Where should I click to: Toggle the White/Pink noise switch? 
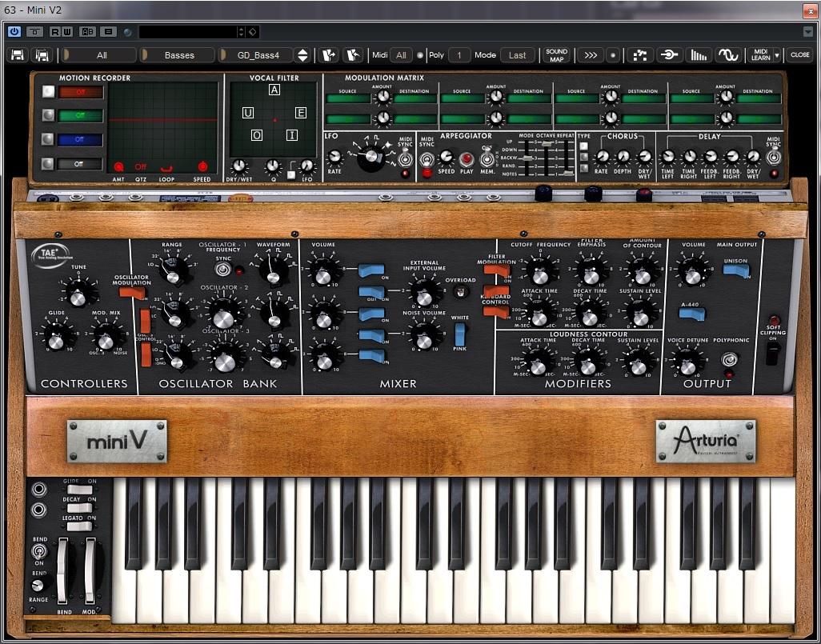460,334
